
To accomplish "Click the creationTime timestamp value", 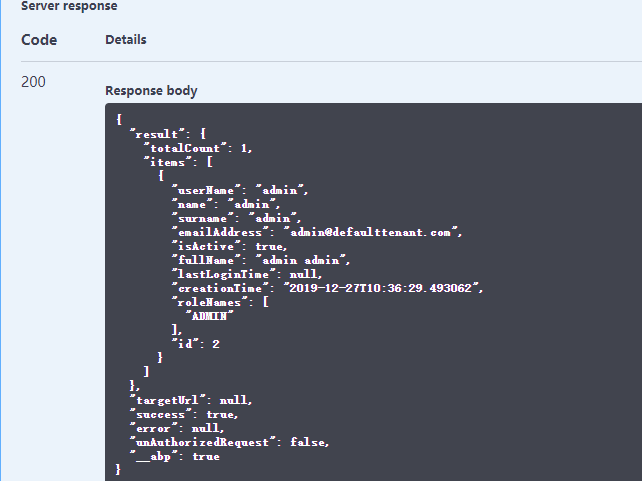I will click(x=384, y=288).
